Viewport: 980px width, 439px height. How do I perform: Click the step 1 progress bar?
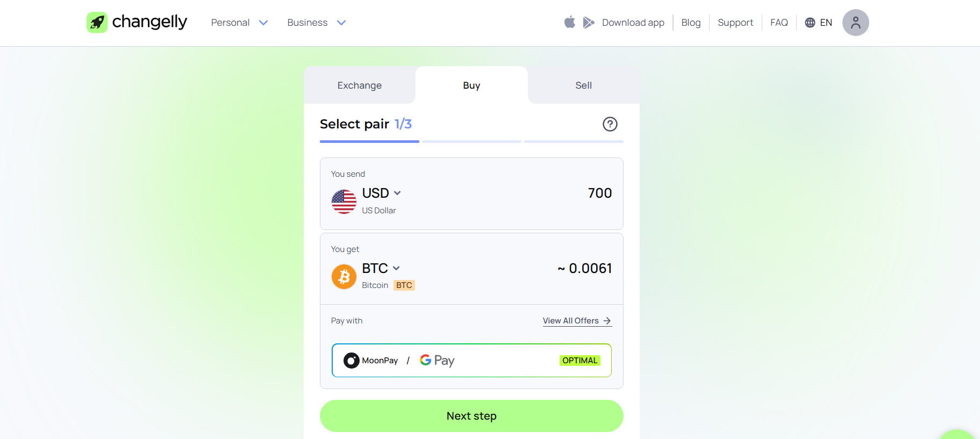pyautogui.click(x=369, y=141)
